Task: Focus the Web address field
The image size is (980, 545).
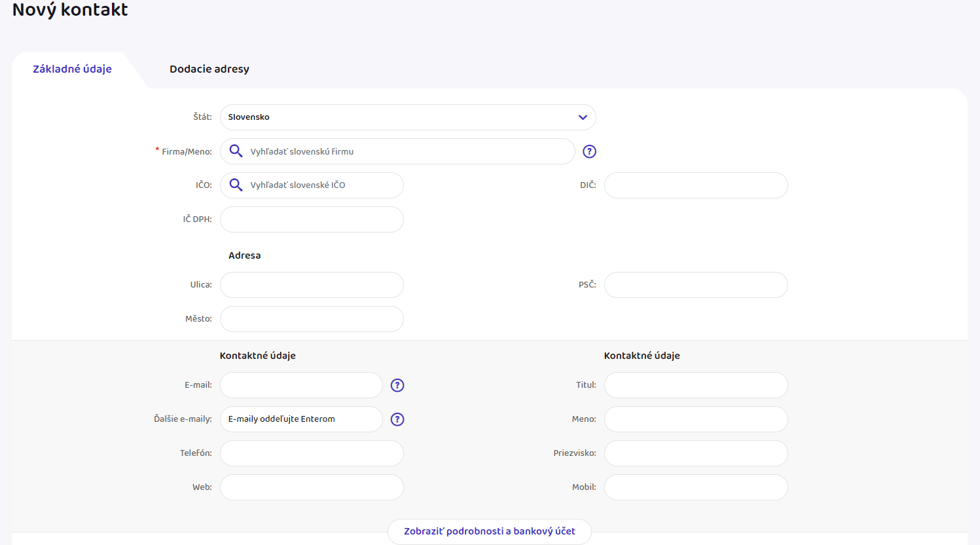Action: (312, 487)
